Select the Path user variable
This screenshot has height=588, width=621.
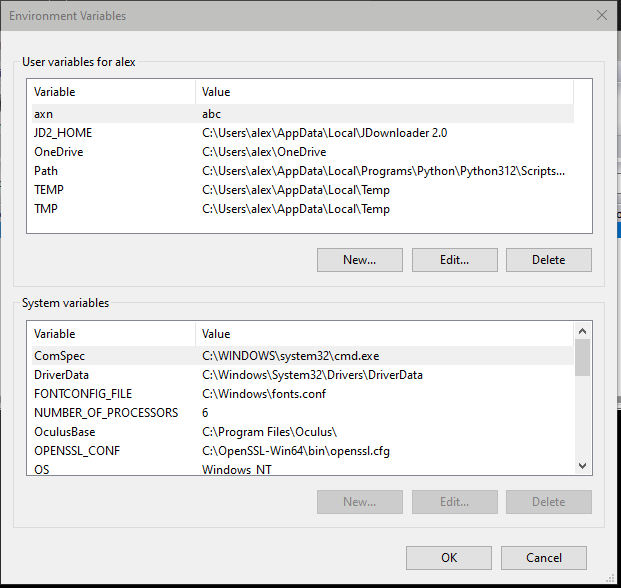pyautogui.click(x=303, y=171)
